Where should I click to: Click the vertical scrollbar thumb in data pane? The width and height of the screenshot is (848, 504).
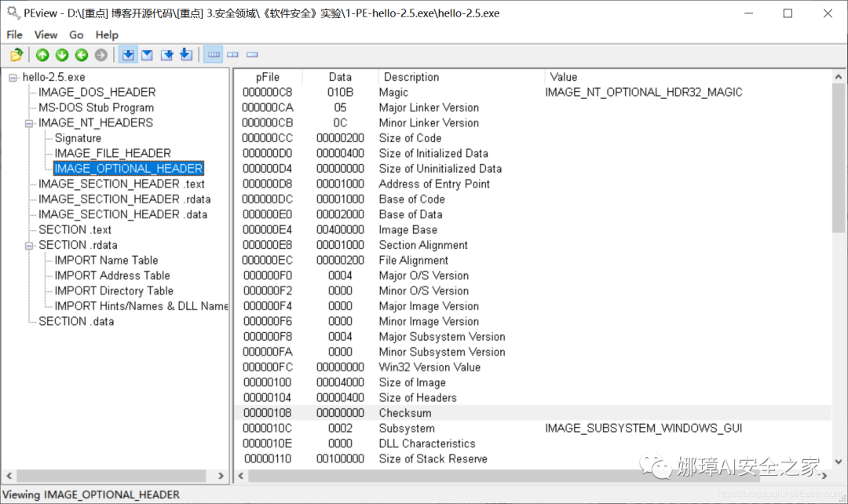pyautogui.click(x=839, y=158)
